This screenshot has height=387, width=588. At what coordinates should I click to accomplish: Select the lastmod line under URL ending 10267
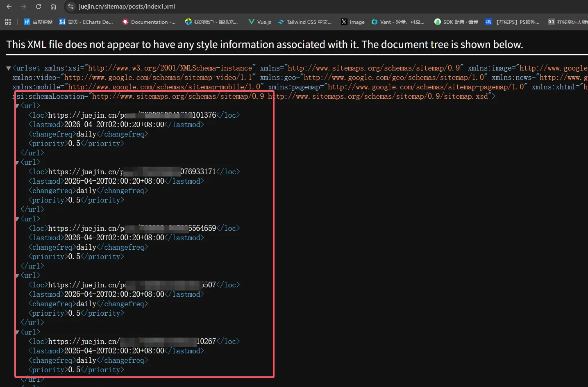116,351
